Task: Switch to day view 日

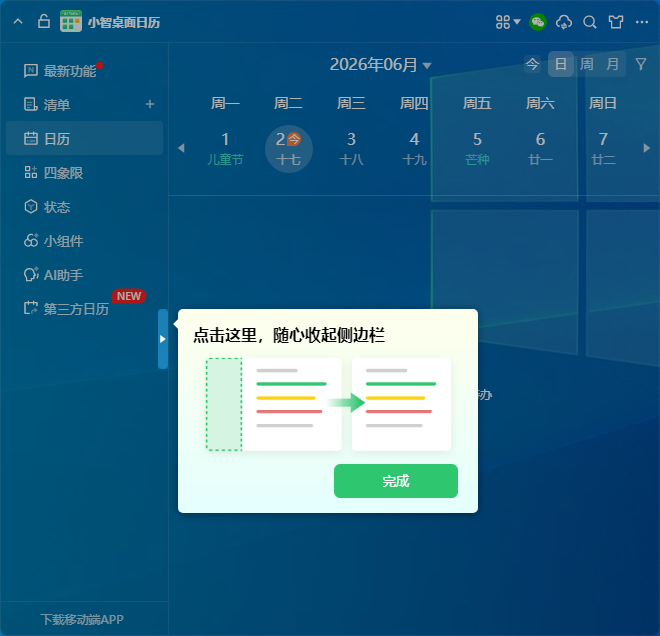Action: coord(561,64)
